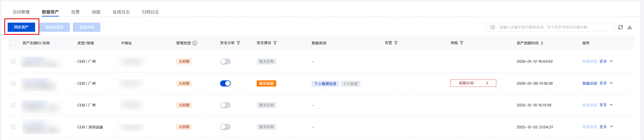The width and height of the screenshot is (644, 140).
Task: Enable 安全分析 toggle for 深圳金融 row
Action: pyautogui.click(x=225, y=127)
